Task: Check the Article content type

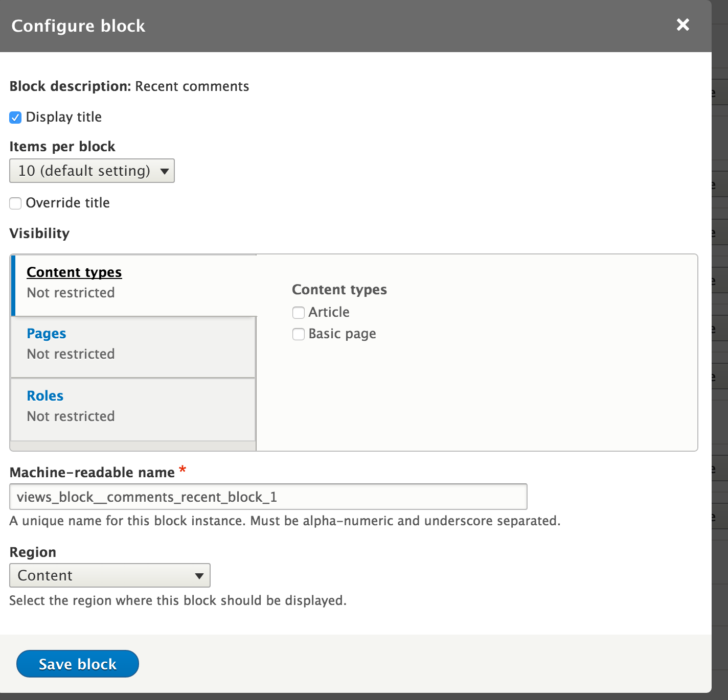Action: click(299, 312)
